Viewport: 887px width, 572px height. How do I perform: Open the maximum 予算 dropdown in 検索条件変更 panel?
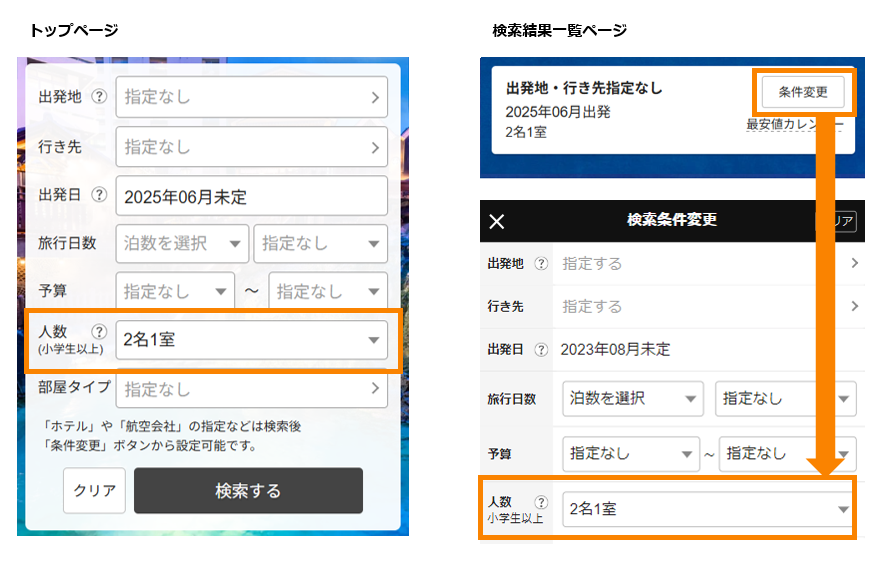click(787, 453)
